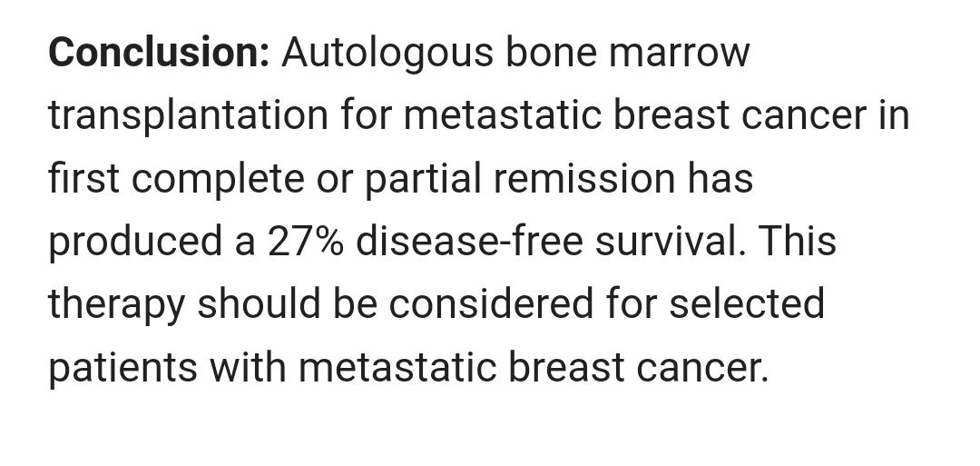Click the word 'complete'
Viewport: 980px width, 466px height.
point(218,180)
